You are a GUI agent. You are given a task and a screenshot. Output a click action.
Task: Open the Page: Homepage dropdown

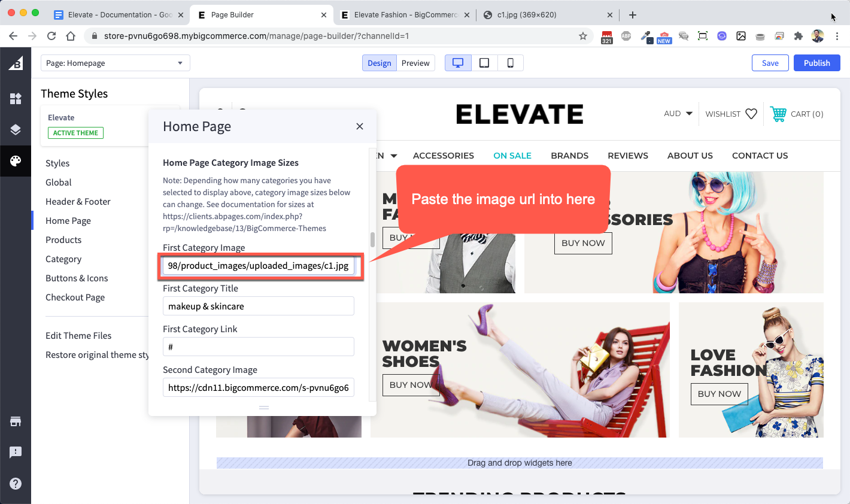coord(116,63)
